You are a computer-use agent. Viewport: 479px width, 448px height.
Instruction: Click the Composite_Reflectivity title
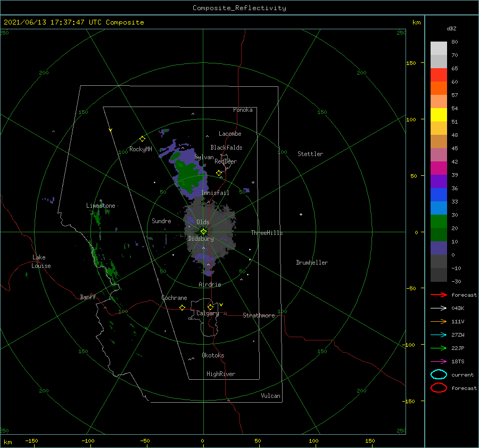click(239, 8)
